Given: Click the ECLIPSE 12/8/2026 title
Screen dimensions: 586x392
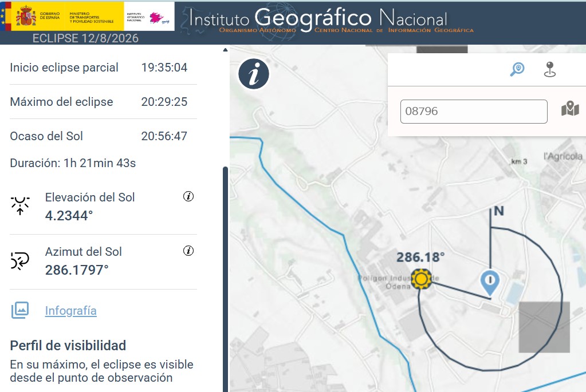Looking at the screenshot, I should (x=85, y=38).
